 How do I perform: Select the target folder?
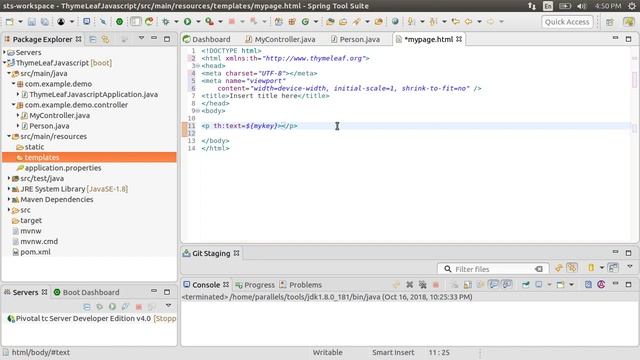31,220
